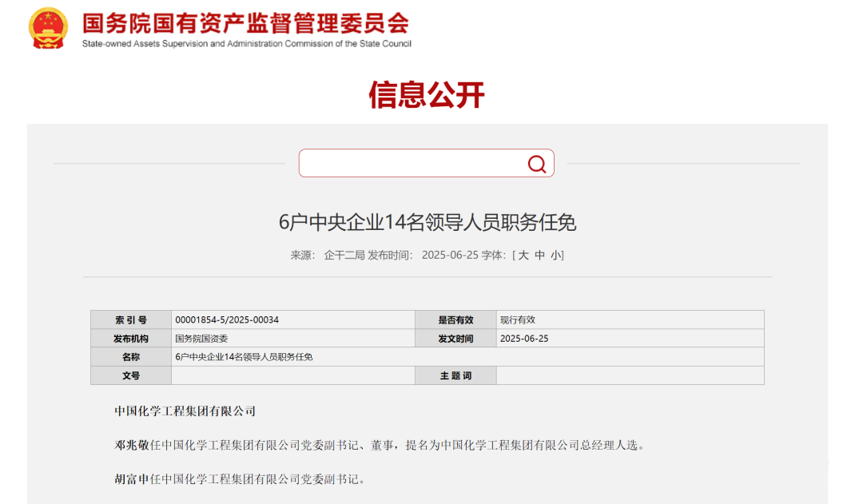Click the national emblem logo
The height and width of the screenshot is (504, 863).
48,29
